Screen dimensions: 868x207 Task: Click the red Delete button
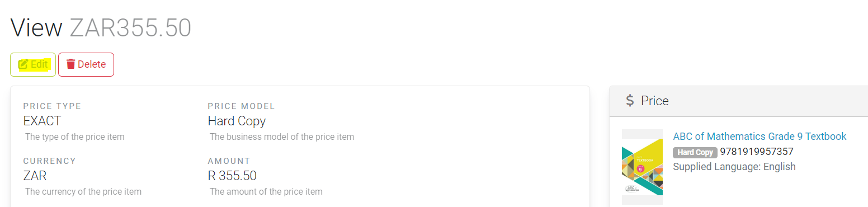[x=86, y=64]
